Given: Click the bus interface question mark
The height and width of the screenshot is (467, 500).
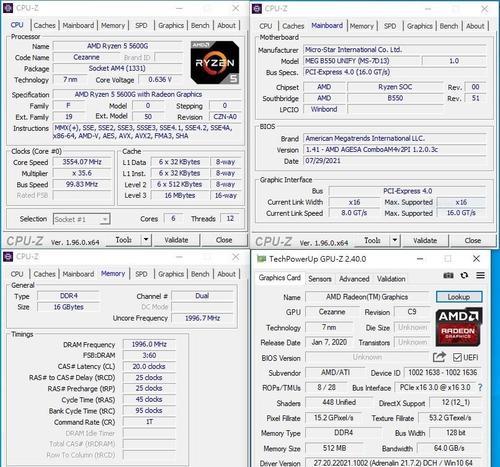Looking at the screenshot, I should coord(480,388).
